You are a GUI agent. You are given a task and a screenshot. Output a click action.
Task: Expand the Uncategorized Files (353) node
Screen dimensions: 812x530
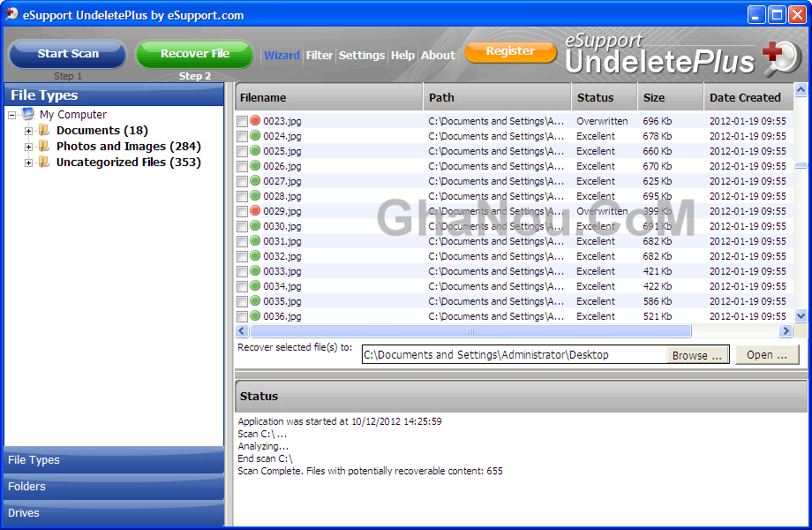(28, 163)
